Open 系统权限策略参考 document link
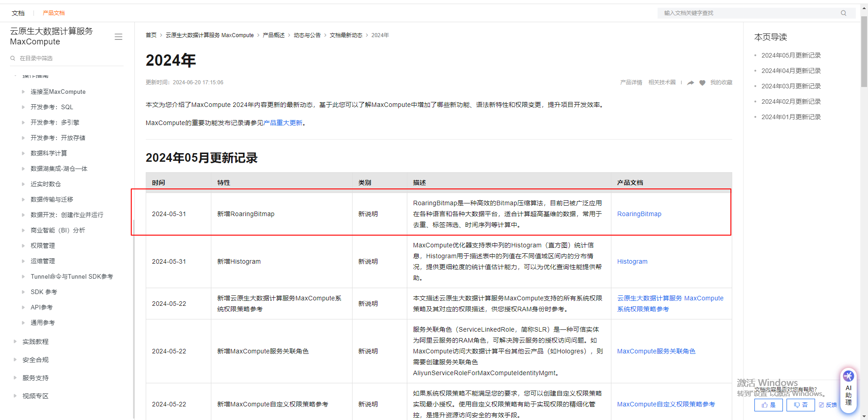Viewport: 868px width, 420px height. tap(670, 304)
